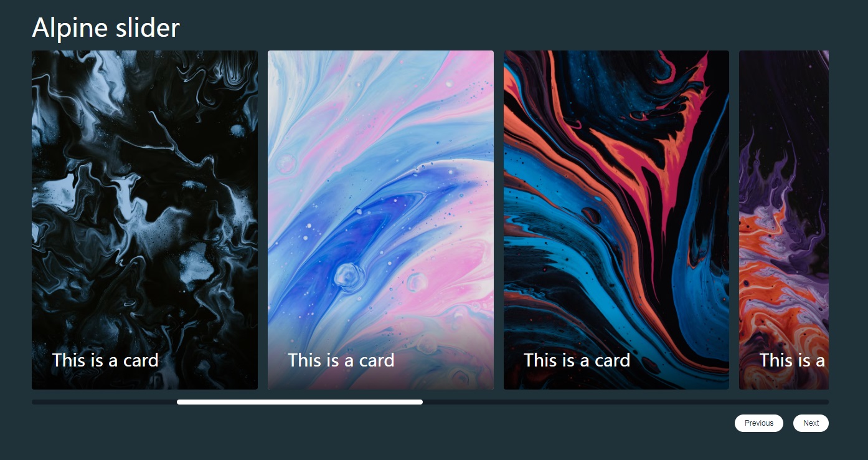This screenshot has height=460, width=868.
Task: Click "This is a card" text on the pink-blue card
Action: pos(341,360)
